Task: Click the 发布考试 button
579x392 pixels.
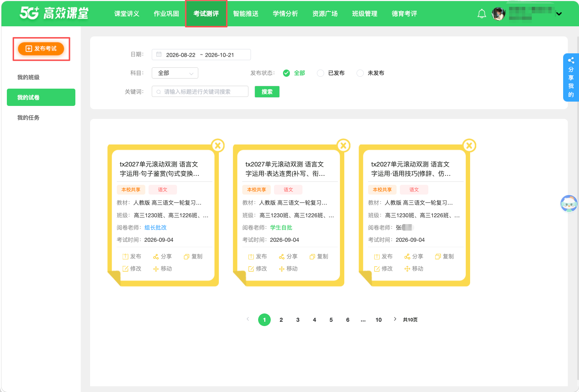Action: 41,49
